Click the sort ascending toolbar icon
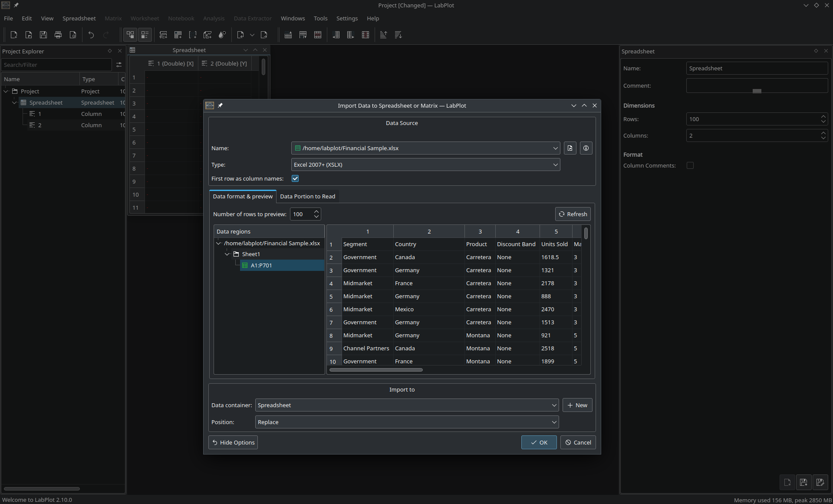The height and width of the screenshot is (504, 833). 383,35
